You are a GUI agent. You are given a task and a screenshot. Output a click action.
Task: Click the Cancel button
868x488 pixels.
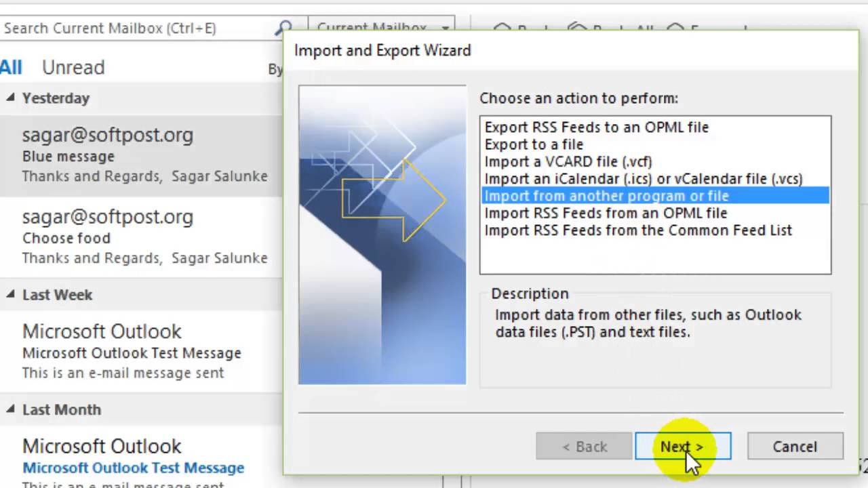(795, 447)
